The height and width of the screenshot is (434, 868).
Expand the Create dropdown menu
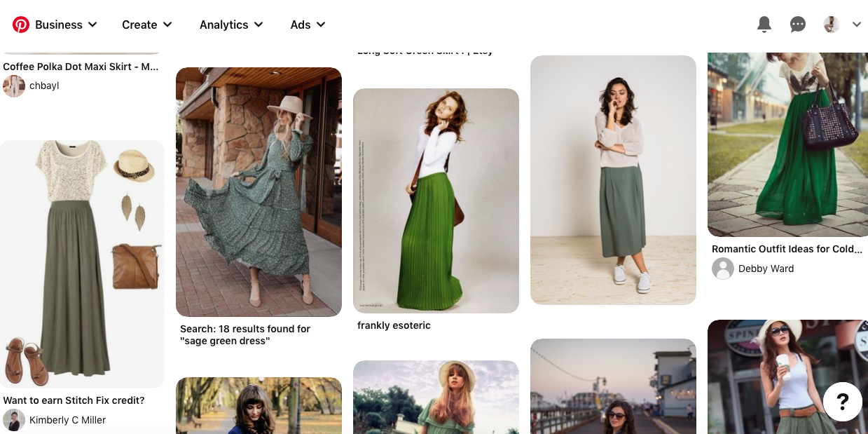pos(147,25)
